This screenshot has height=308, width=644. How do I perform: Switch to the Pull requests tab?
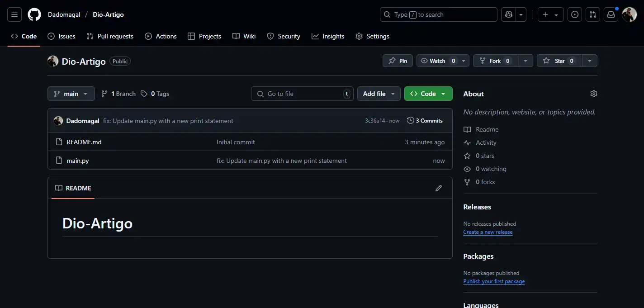click(110, 36)
